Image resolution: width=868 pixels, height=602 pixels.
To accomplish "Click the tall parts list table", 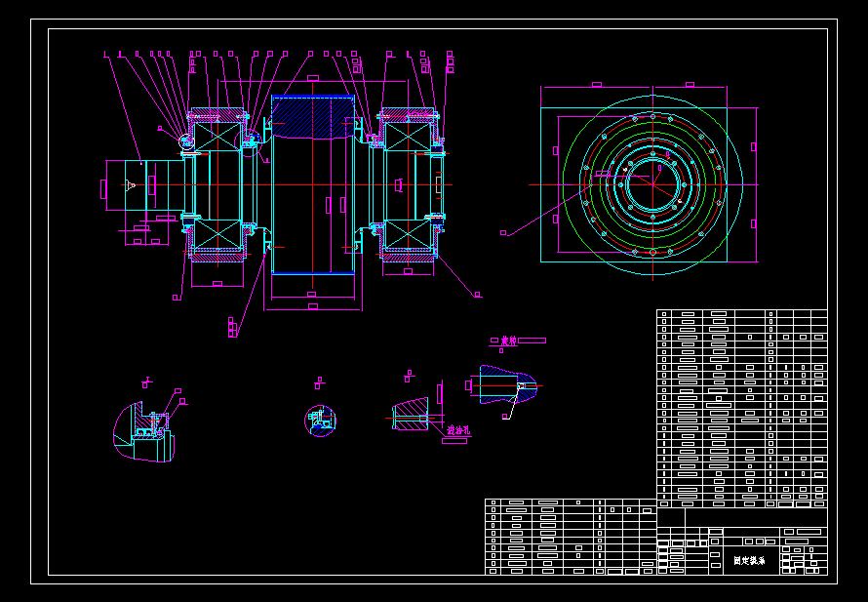I will pos(742,408).
